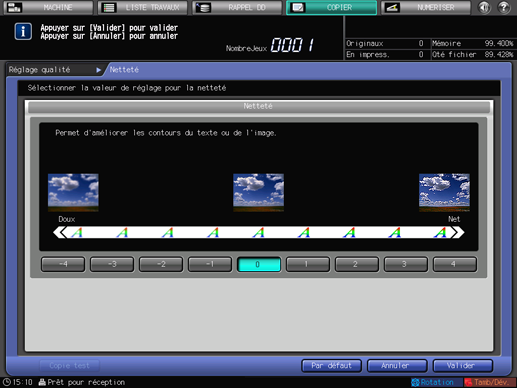Switch to the LISTE TRAVAUX tab
This screenshot has width=517, height=388.
[142, 7]
